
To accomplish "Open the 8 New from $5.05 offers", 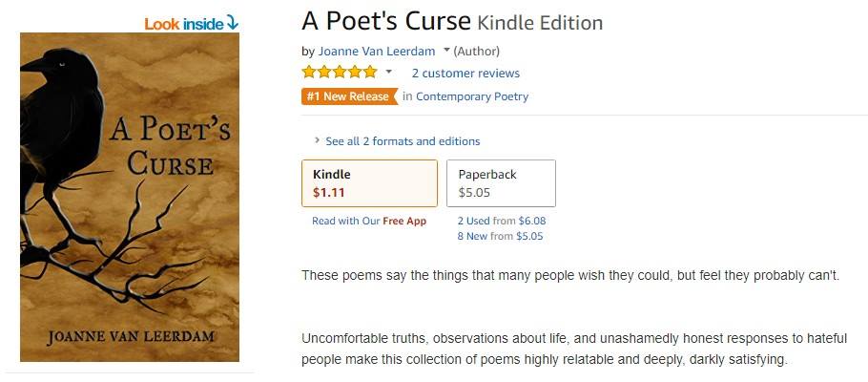I will click(500, 235).
